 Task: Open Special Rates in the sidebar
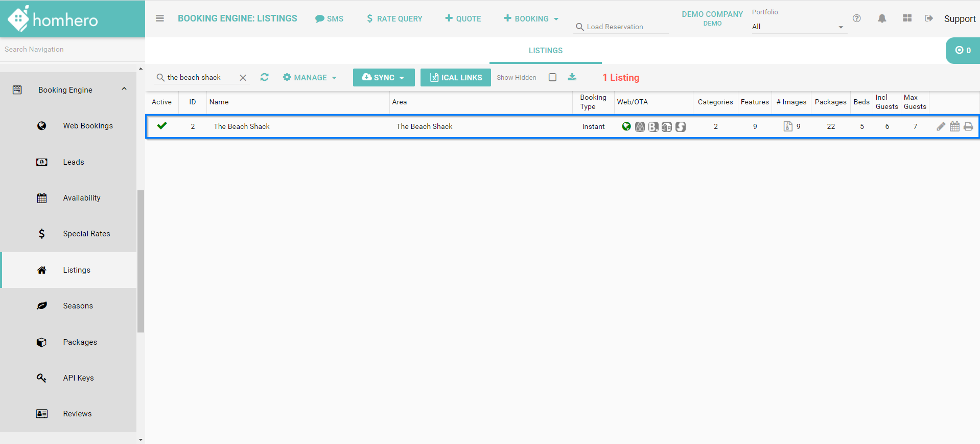[x=86, y=234]
